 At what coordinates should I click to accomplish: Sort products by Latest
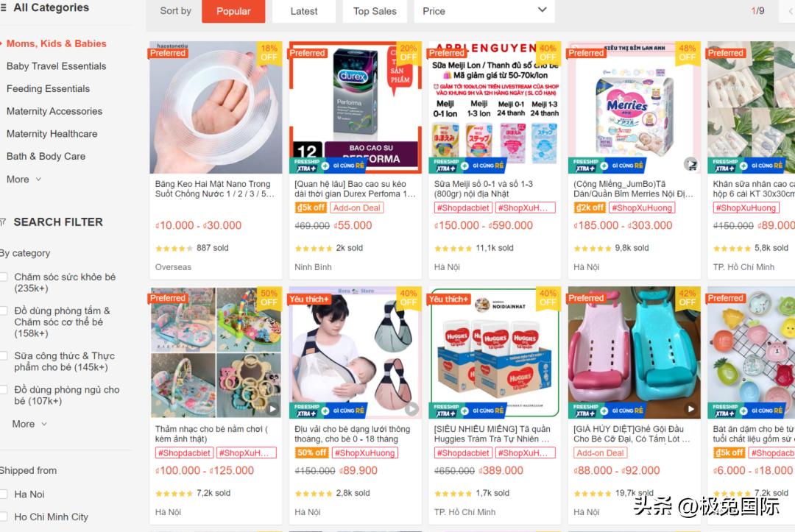(x=304, y=11)
